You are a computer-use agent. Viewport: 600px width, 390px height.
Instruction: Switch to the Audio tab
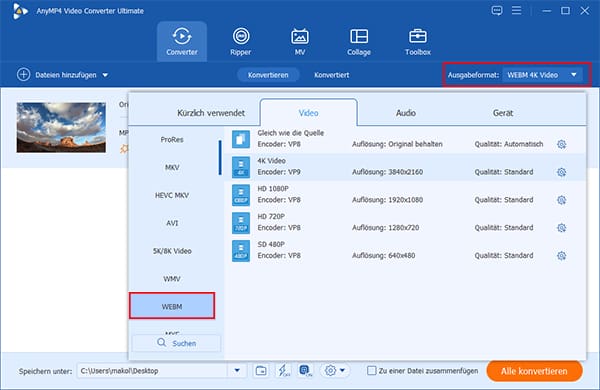pyautogui.click(x=406, y=113)
